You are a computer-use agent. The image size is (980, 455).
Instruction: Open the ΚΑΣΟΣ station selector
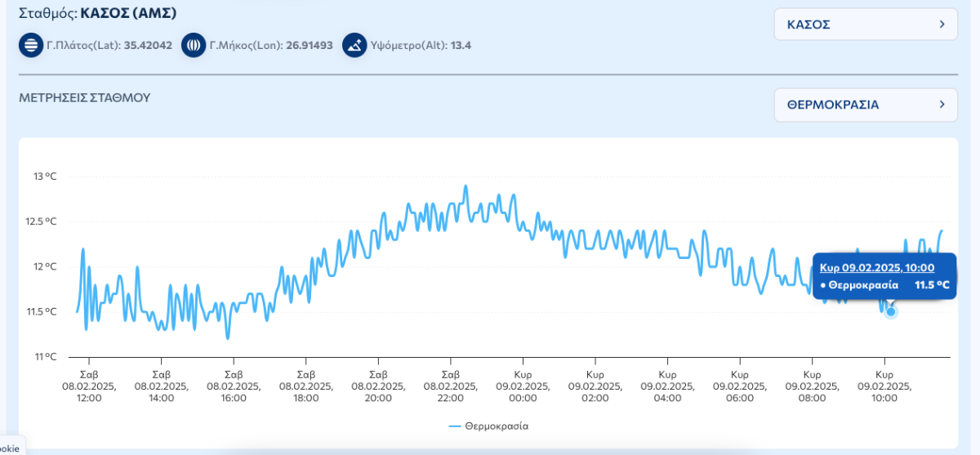(865, 25)
